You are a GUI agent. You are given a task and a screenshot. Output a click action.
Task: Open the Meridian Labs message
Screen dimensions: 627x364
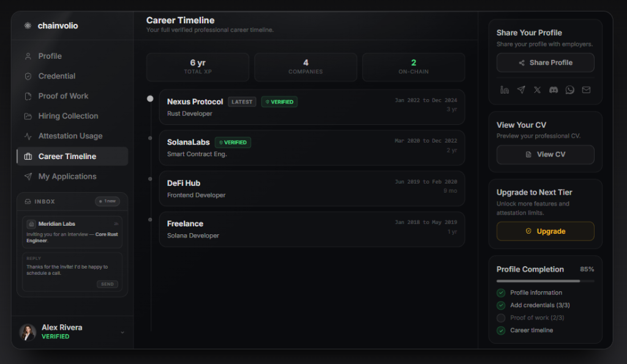point(72,232)
